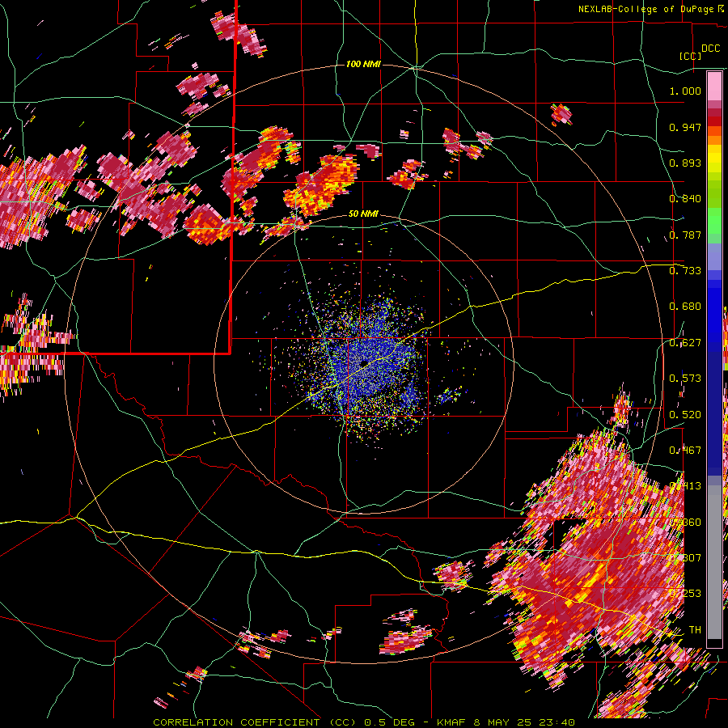Click the [CC] product label
This screenshot has height=728, width=728.
click(691, 56)
